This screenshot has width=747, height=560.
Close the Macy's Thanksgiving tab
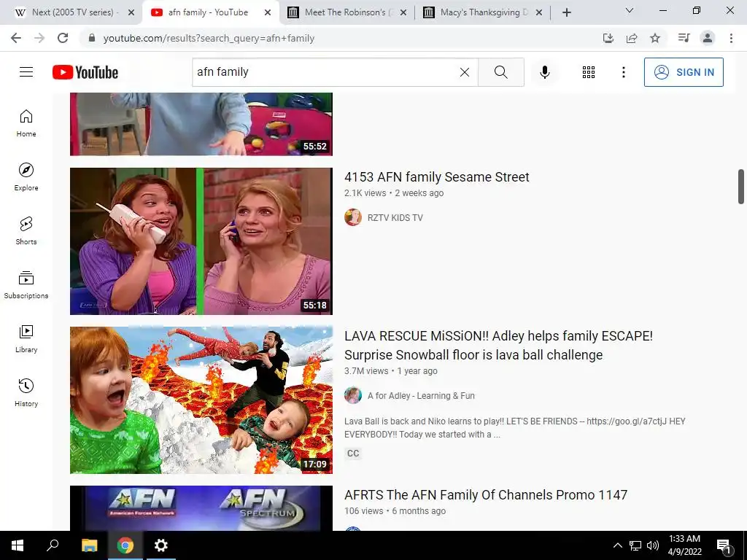pyautogui.click(x=539, y=13)
